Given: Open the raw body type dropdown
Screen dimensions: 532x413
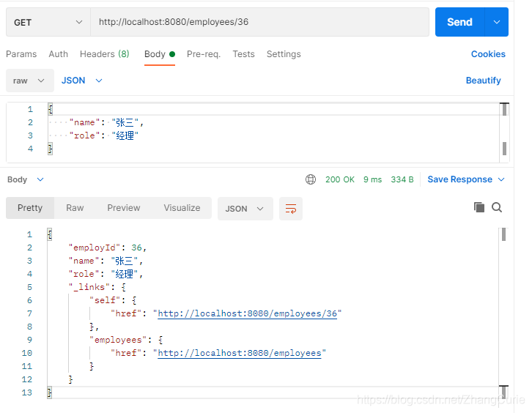Looking at the screenshot, I should (30, 81).
